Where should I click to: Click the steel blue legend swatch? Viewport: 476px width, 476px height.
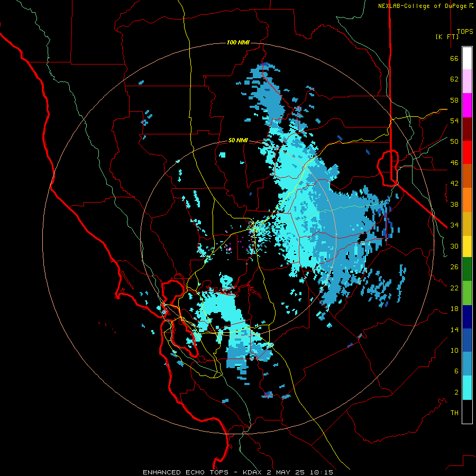(467, 364)
